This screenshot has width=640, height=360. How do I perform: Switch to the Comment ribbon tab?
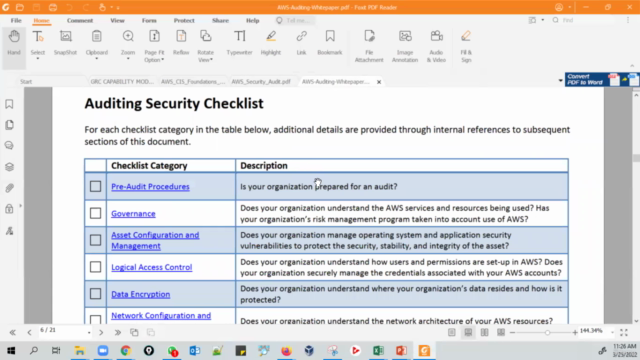click(x=80, y=20)
